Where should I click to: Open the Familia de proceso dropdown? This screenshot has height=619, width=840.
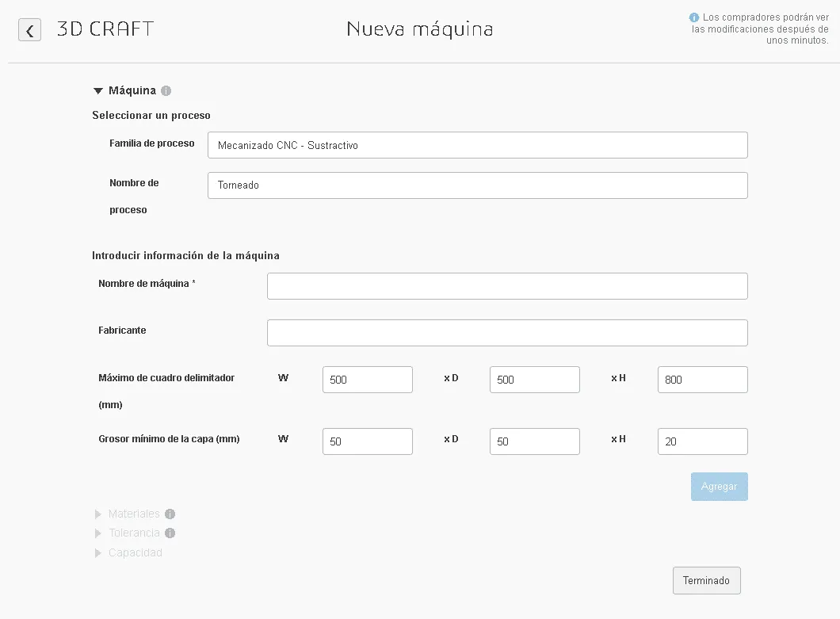tap(477, 145)
